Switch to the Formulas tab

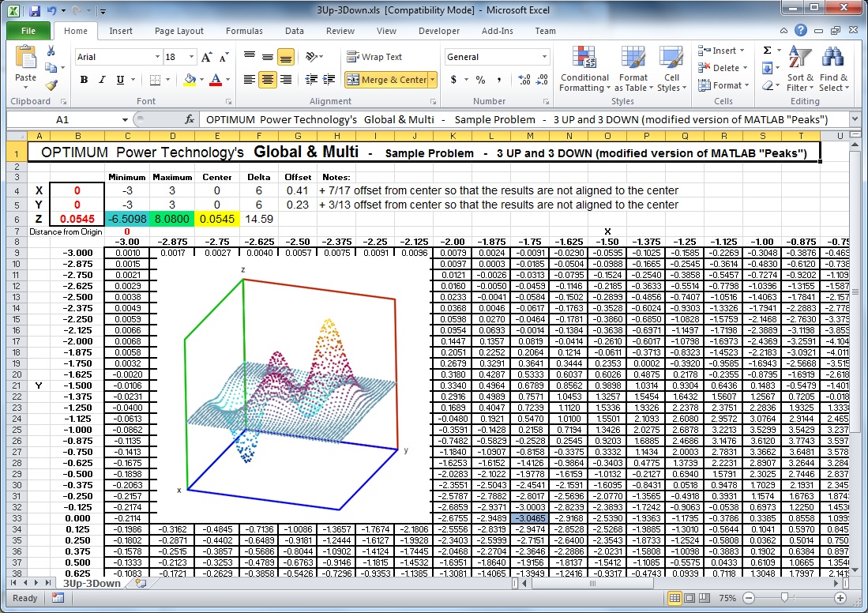244,31
